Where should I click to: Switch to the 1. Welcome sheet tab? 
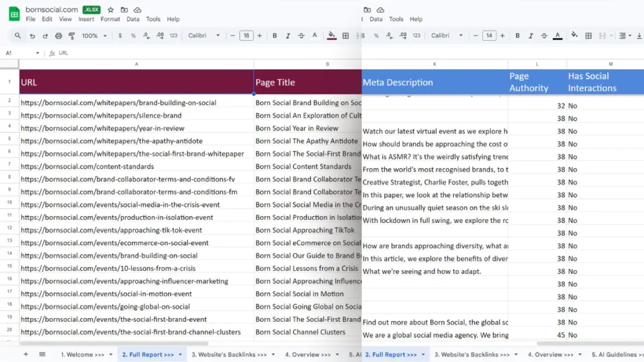(x=82, y=354)
